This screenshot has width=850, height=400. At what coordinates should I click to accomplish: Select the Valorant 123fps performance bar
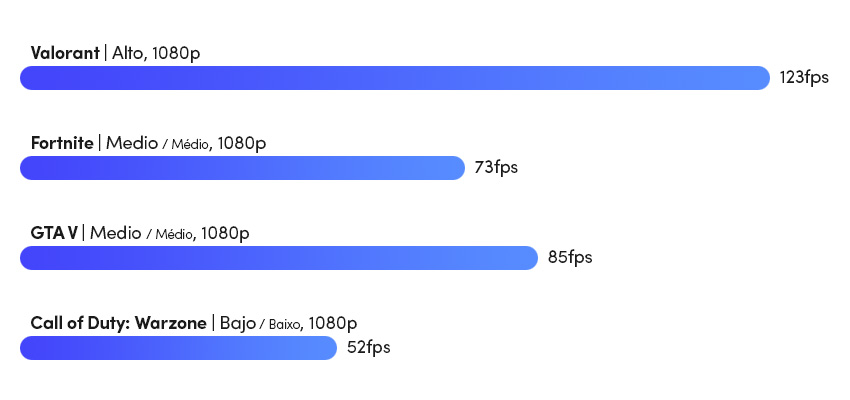(x=395, y=78)
